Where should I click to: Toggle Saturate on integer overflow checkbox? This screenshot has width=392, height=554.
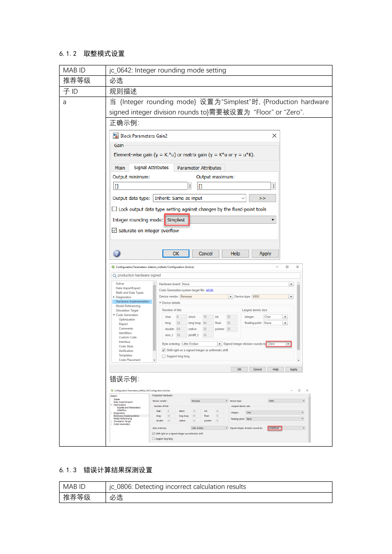115,231
